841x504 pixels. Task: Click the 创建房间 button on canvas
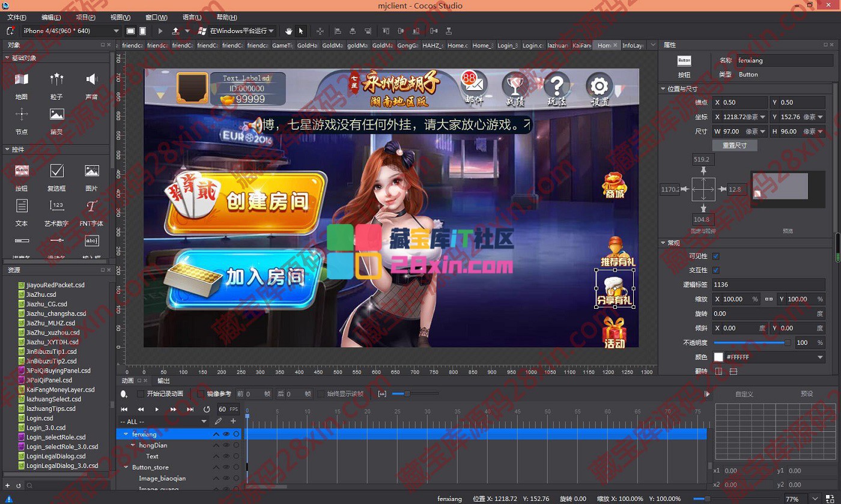[246, 202]
